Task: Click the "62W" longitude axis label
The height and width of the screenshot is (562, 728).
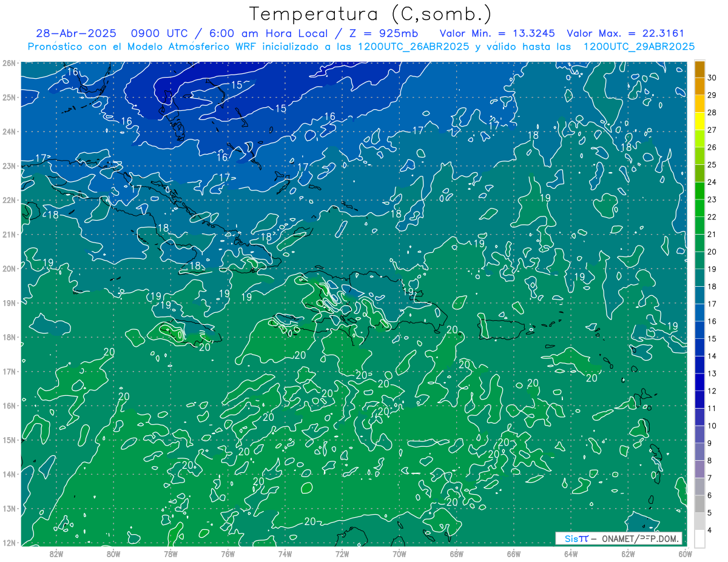Action: pyautogui.click(x=628, y=554)
